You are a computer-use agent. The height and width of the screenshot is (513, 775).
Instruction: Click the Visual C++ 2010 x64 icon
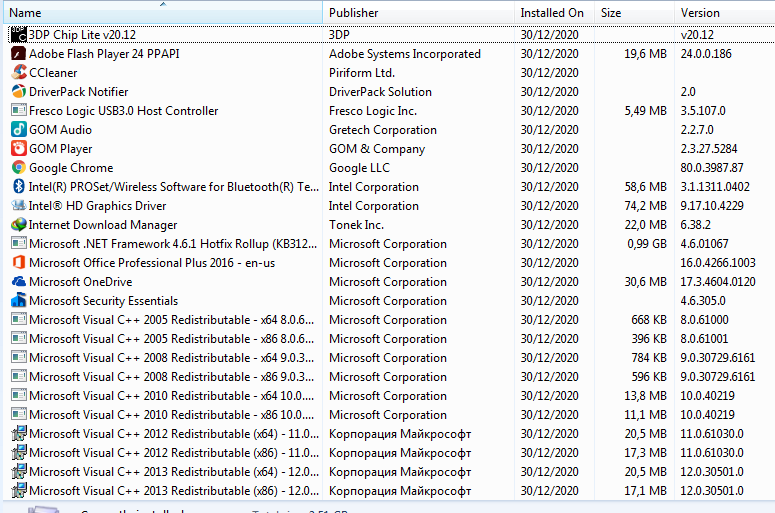click(x=19, y=396)
